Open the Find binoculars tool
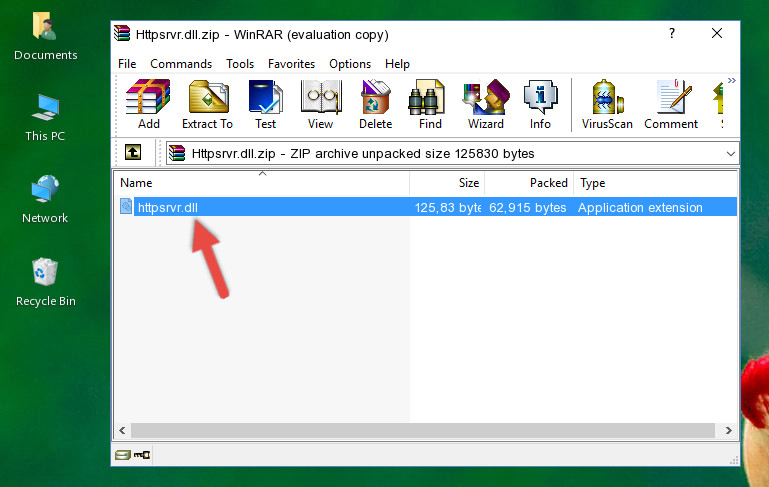769x487 pixels. click(430, 104)
